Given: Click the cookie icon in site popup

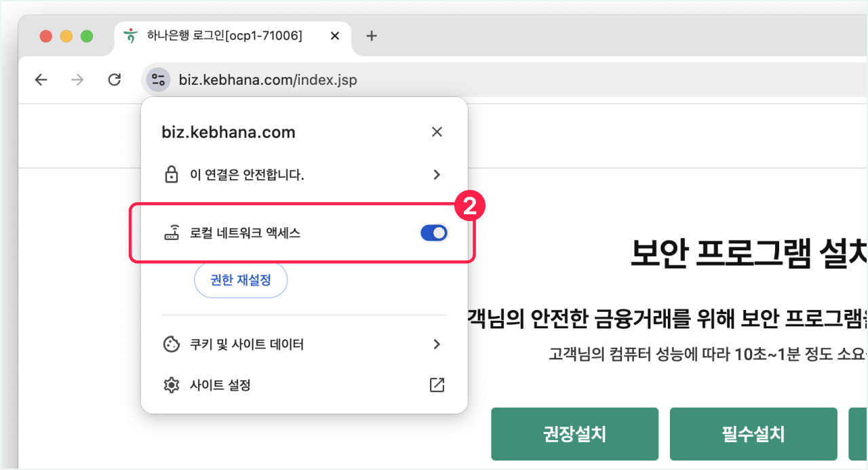Looking at the screenshot, I should [172, 345].
